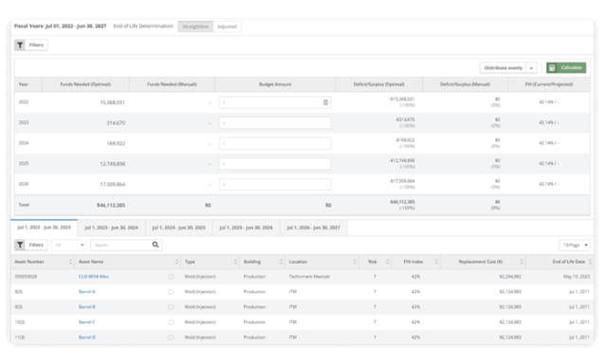This screenshot has width=607, height=364.
Task: Sort by FHI index column arrows
Action: 436,262
